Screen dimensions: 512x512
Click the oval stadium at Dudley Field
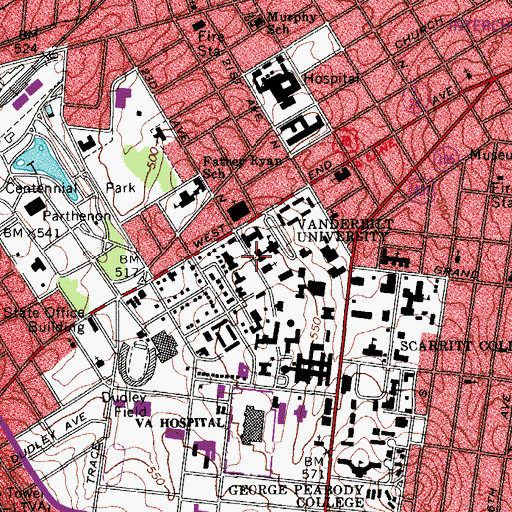(x=137, y=363)
